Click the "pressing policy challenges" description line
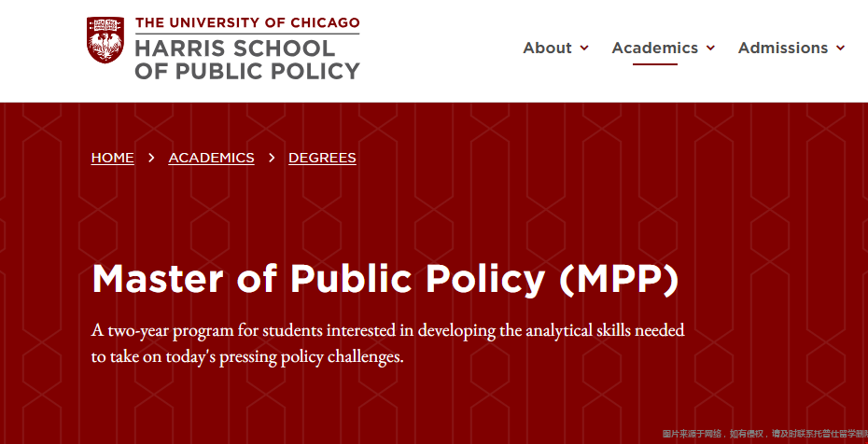 point(247,356)
